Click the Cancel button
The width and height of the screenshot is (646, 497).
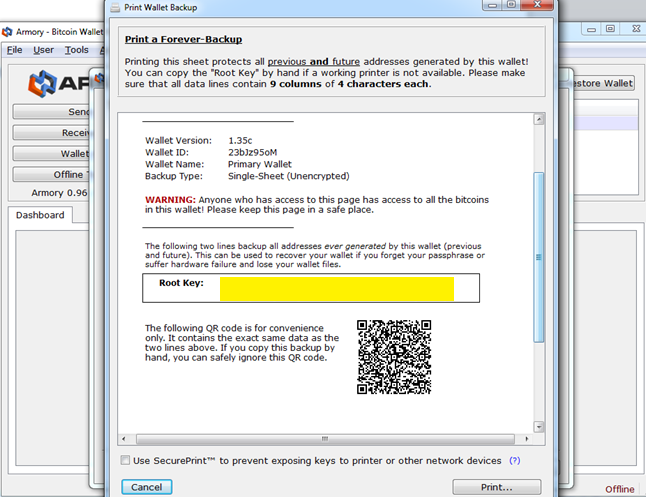[147, 487]
